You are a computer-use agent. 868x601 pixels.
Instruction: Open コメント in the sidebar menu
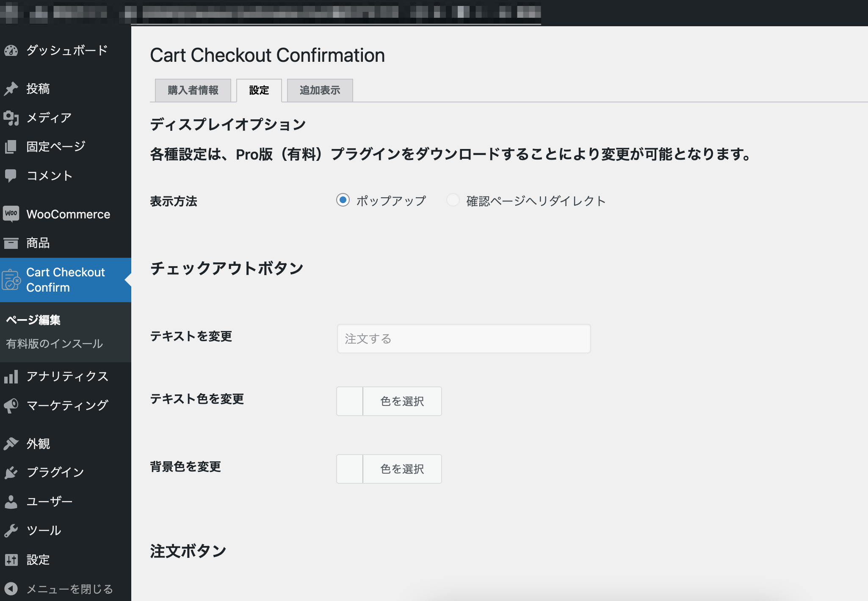(x=66, y=176)
